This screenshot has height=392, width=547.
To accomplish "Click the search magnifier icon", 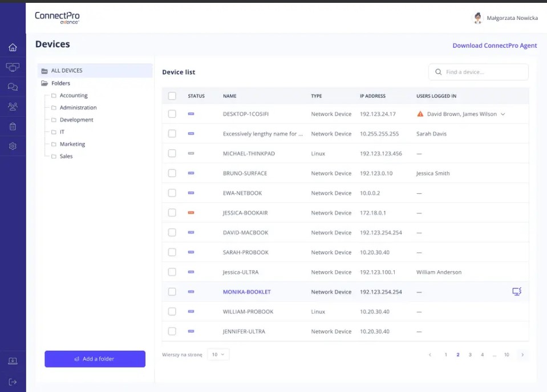I will pos(439,72).
